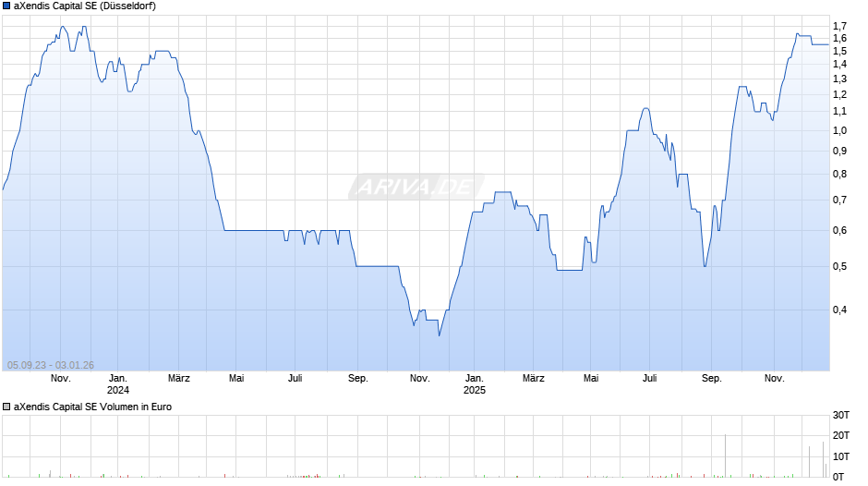Click the 'Jan. 2024' time axis label
This screenshot has width=868, height=486.
coord(118,384)
